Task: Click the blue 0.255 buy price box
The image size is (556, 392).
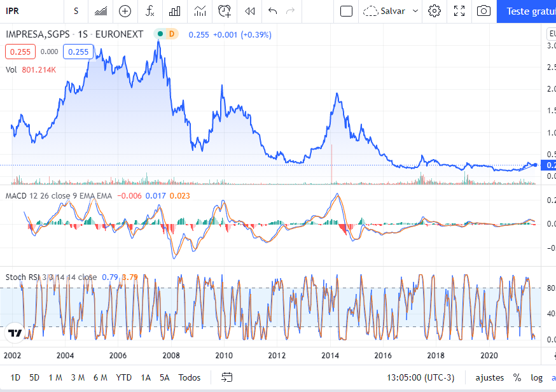Action: (78, 52)
